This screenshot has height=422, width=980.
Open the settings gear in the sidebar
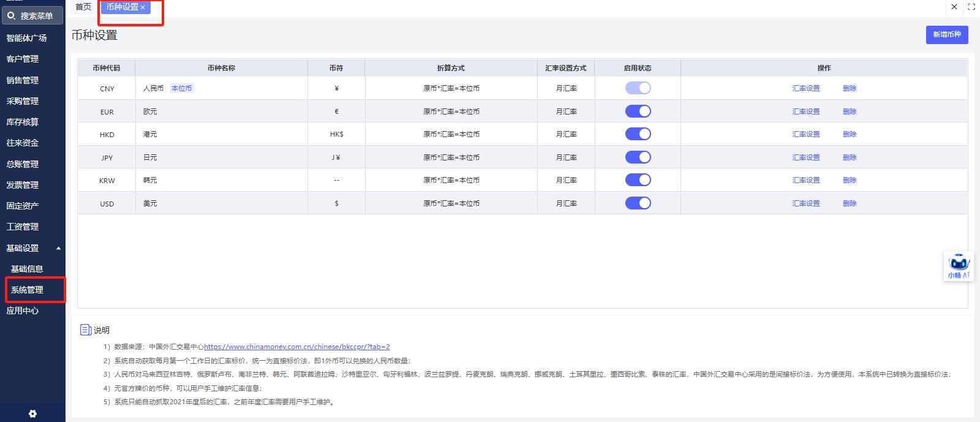[32, 414]
